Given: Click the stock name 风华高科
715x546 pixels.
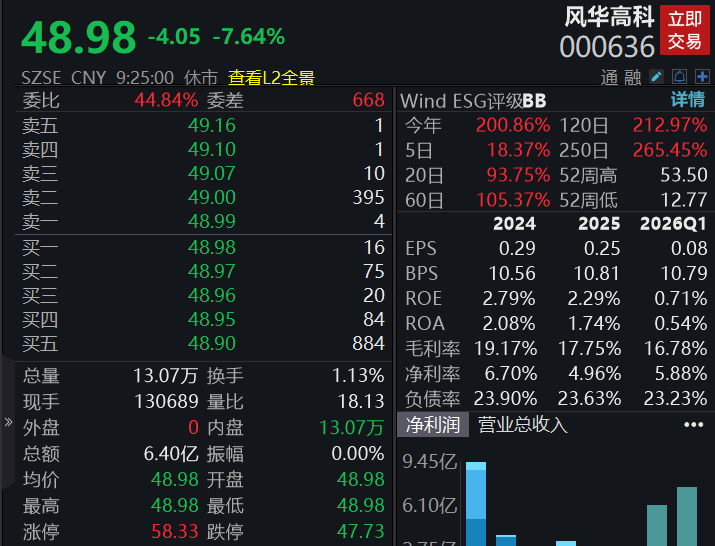Looking at the screenshot, I should [609, 17].
